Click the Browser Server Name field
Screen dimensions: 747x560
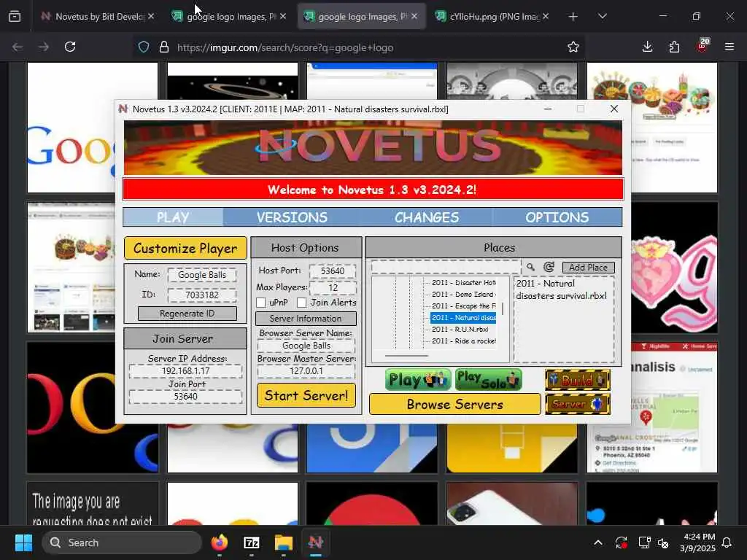[306, 345]
